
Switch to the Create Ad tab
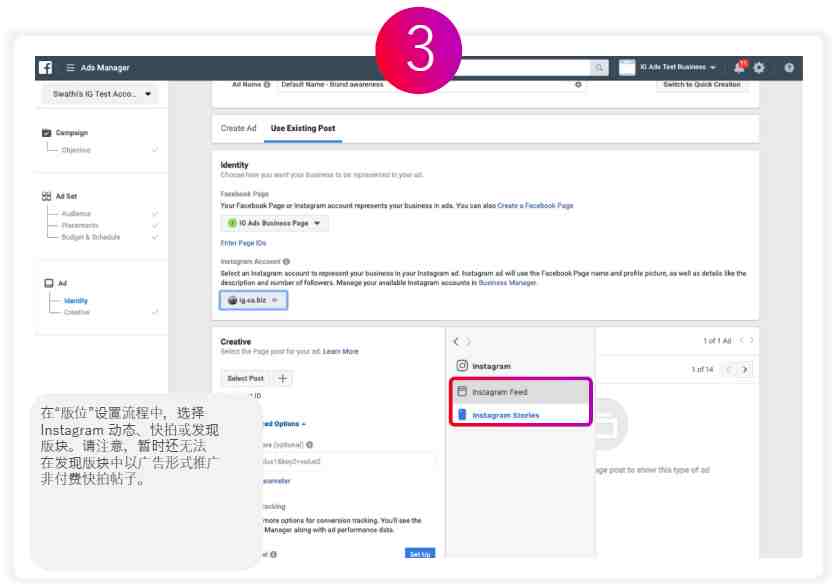(x=238, y=128)
